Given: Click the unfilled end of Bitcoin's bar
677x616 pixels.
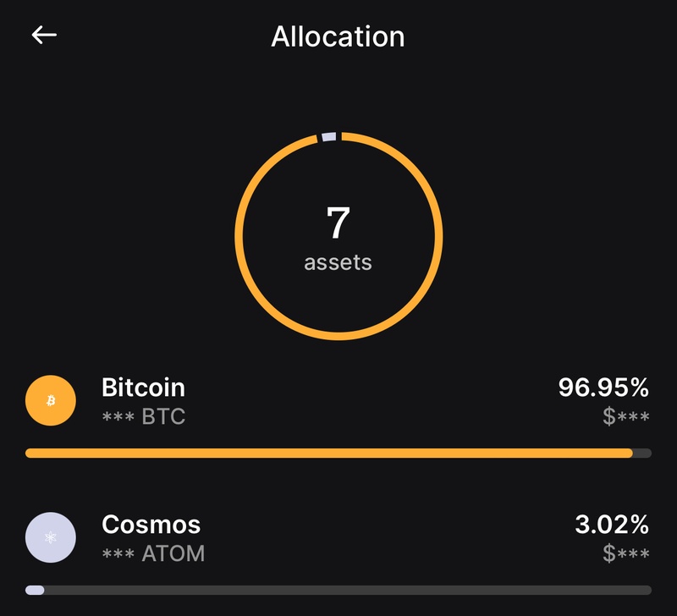Looking at the screenshot, I should pyautogui.click(x=642, y=454).
